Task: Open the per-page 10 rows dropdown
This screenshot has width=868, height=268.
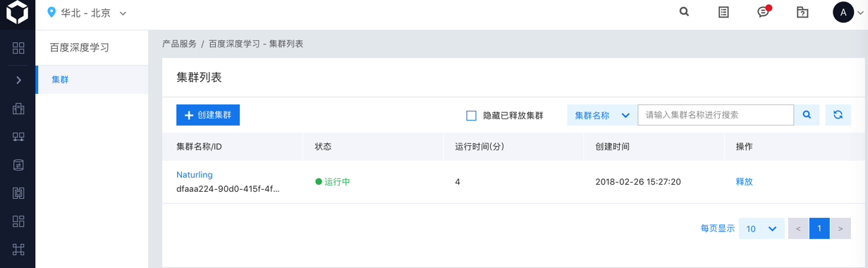Action: pos(762,229)
